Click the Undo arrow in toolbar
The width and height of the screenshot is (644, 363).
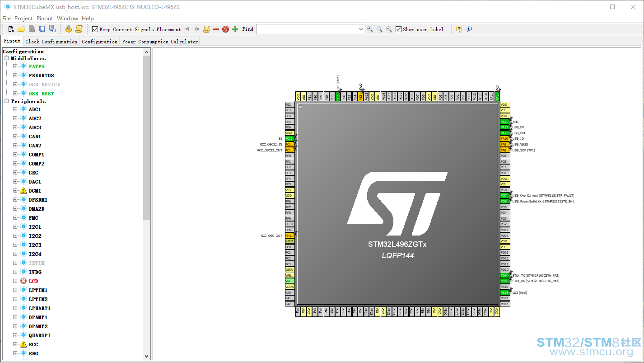tap(187, 29)
